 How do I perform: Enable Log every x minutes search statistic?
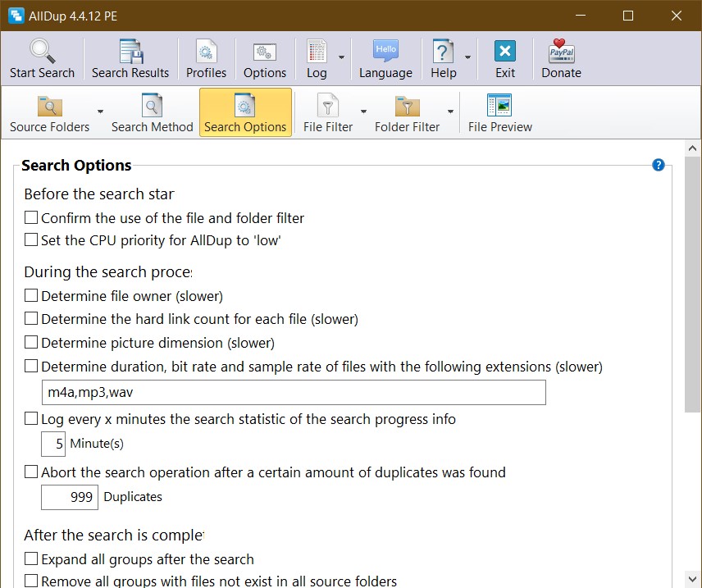(31, 419)
